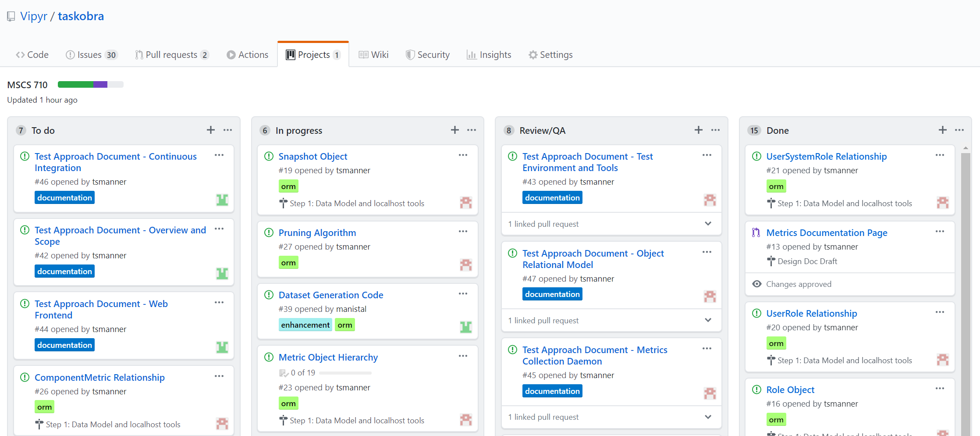
Task: Open the Pull requests tab
Action: coord(172,55)
